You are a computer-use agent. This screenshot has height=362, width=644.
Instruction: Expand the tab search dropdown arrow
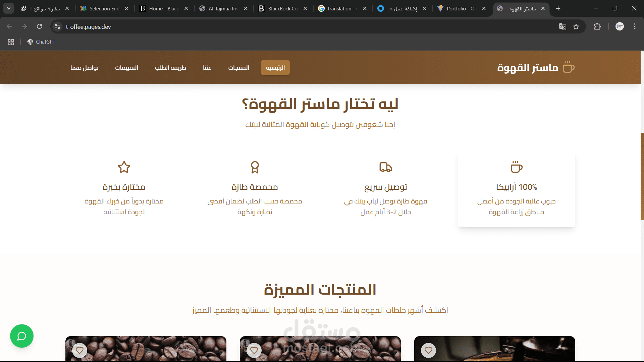coord(8,8)
